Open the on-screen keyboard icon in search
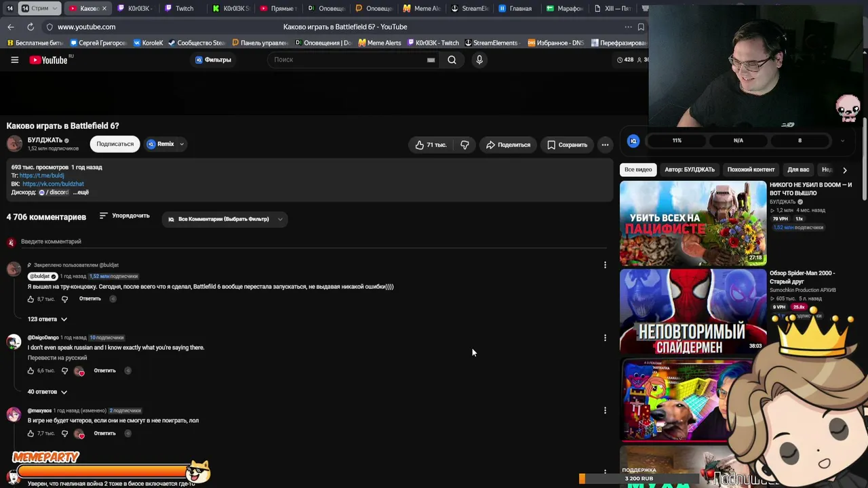 431,60
